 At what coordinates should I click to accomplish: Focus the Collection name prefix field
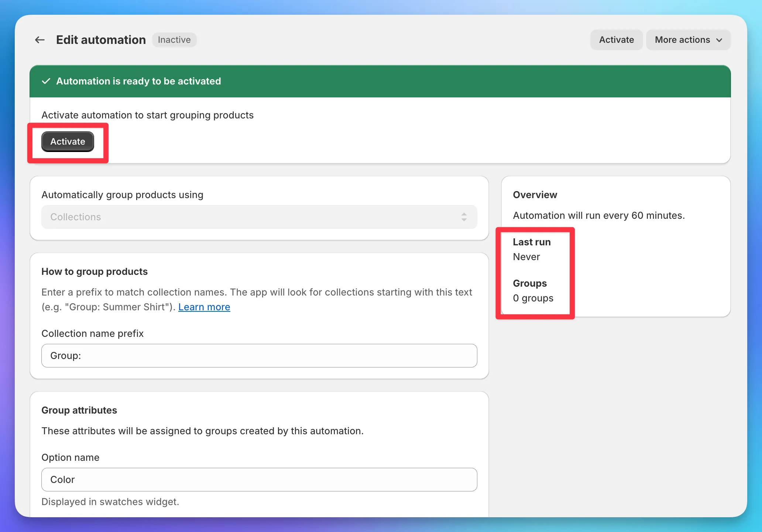tap(259, 356)
